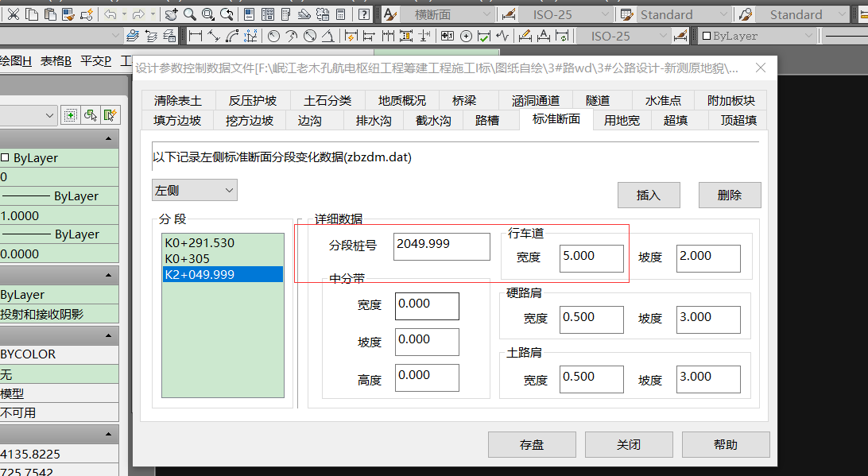Click the Cut scissors icon in toolbar
The image size is (868, 476).
(14, 14)
